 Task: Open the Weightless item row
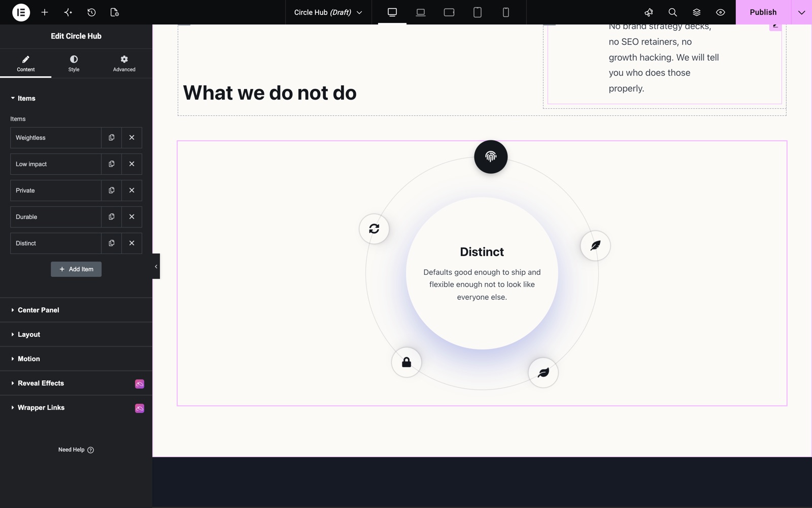pyautogui.click(x=56, y=138)
